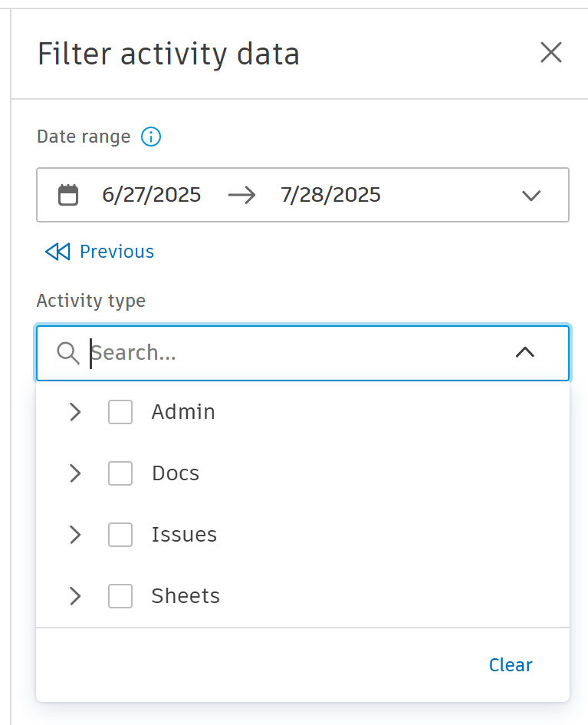Expand the Issues tree node
The image size is (588, 725).
(x=75, y=535)
